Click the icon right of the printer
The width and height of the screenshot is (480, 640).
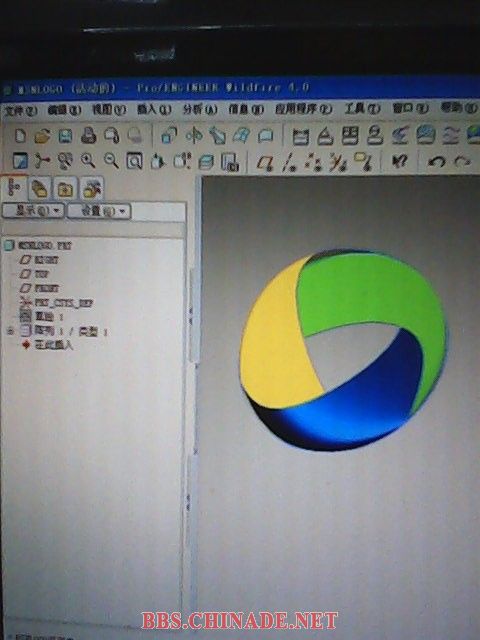(111, 136)
